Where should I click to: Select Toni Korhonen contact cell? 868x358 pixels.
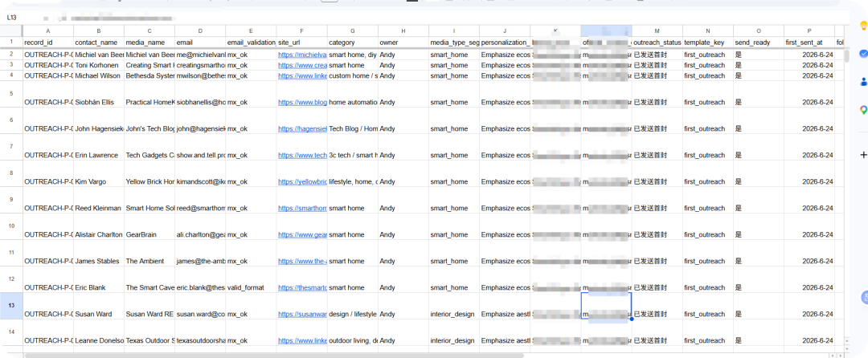99,65
